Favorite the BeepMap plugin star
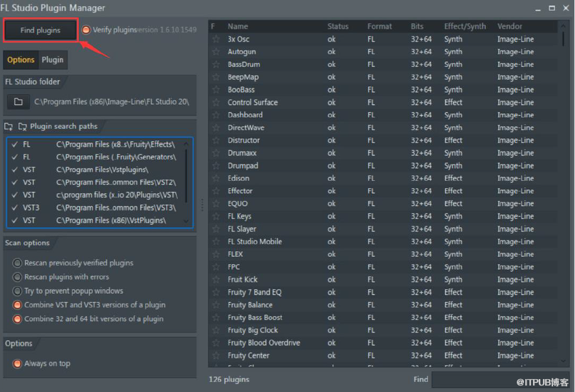575x392 pixels. (216, 77)
